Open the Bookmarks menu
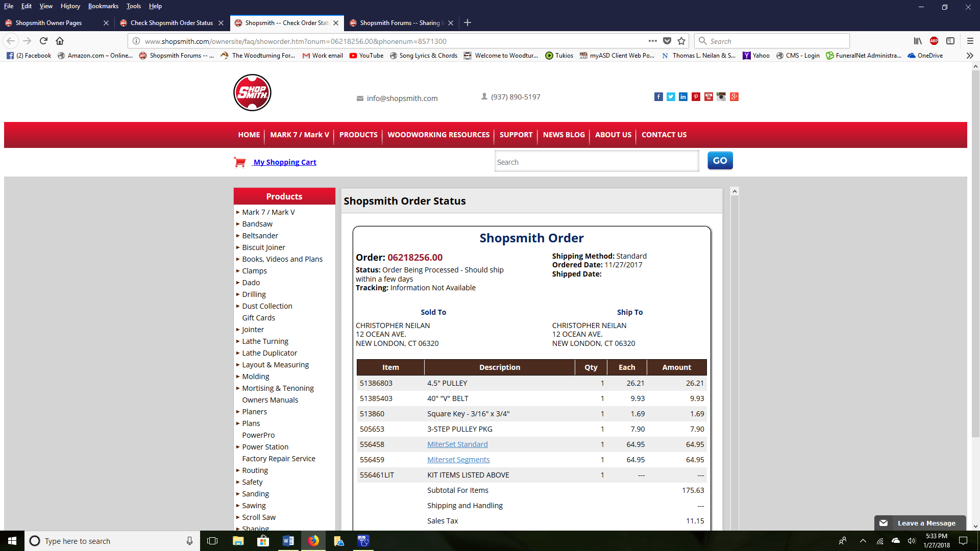 [x=103, y=6]
